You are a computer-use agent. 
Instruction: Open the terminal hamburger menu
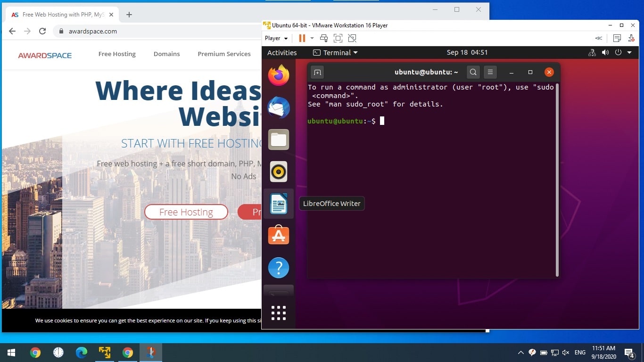click(x=490, y=72)
